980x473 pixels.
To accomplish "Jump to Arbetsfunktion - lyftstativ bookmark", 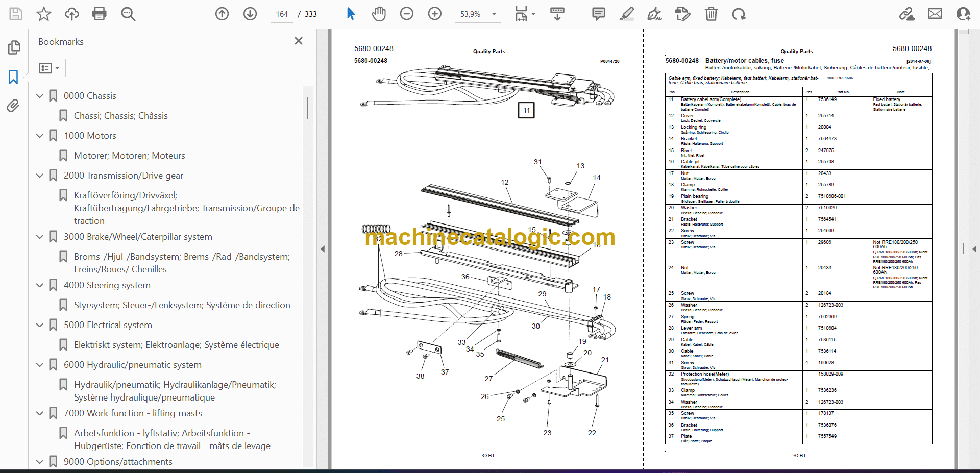I will point(172,439).
